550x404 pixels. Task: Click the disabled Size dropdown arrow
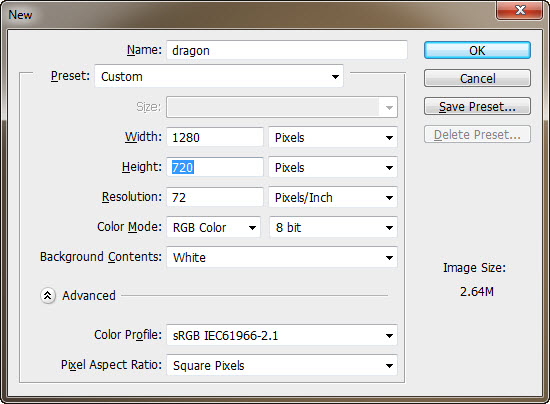[389, 107]
